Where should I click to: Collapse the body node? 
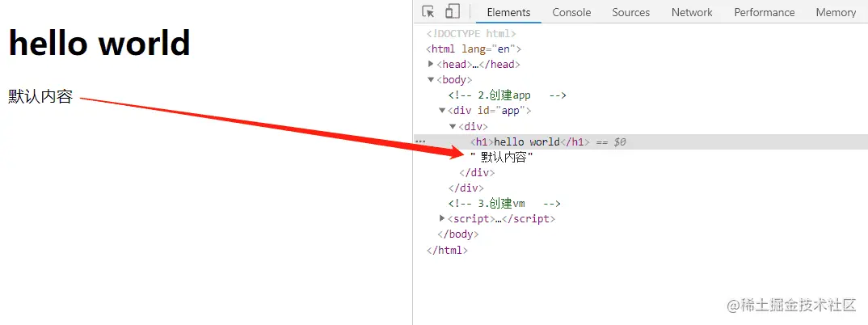432,80
